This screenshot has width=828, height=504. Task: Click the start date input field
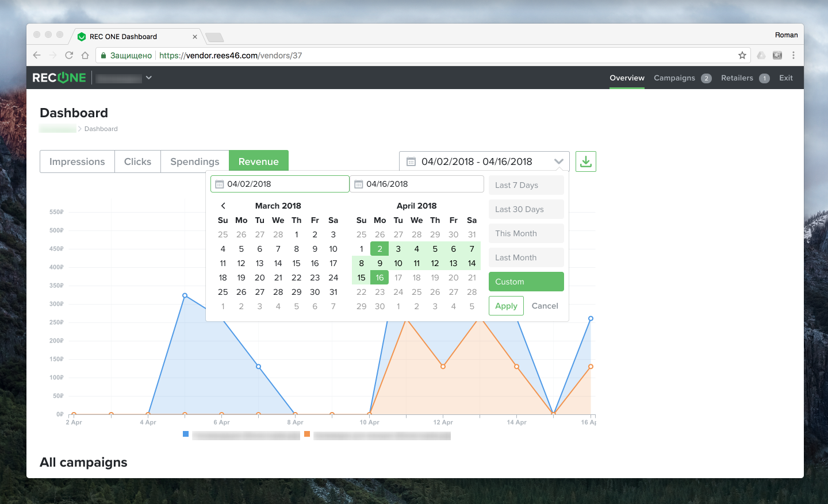coord(280,184)
